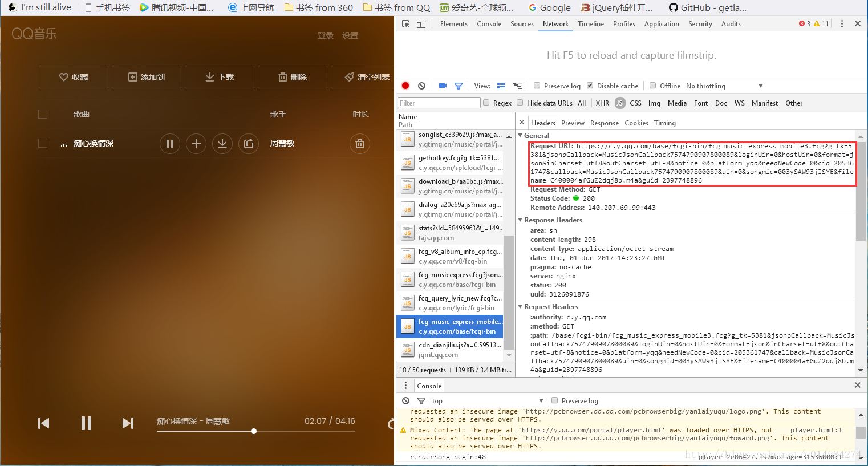Select the fcg_query_lyric_new.fcg request
868x466 pixels.
[x=451, y=303]
